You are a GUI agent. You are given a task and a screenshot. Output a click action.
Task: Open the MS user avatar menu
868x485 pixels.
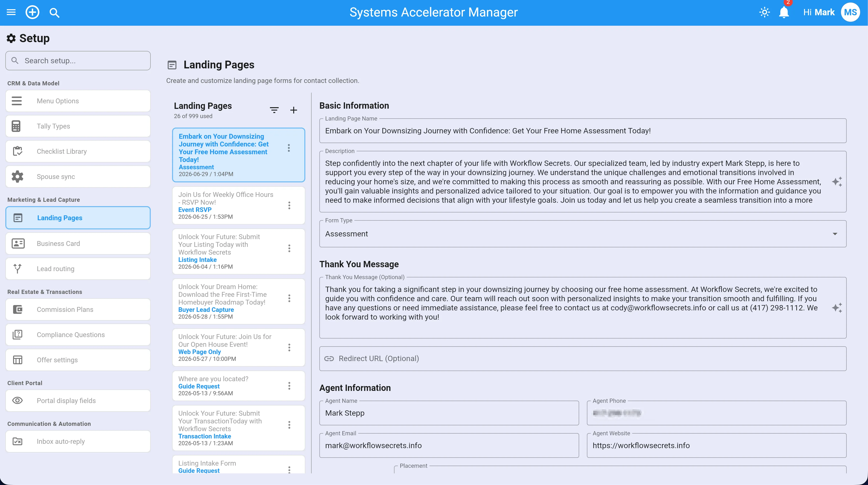click(x=851, y=12)
